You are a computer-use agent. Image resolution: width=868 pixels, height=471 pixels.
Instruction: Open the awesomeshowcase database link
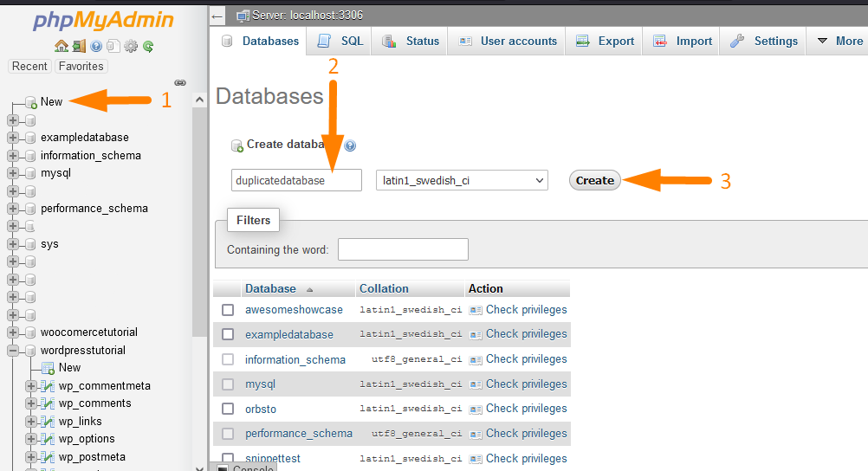(294, 310)
